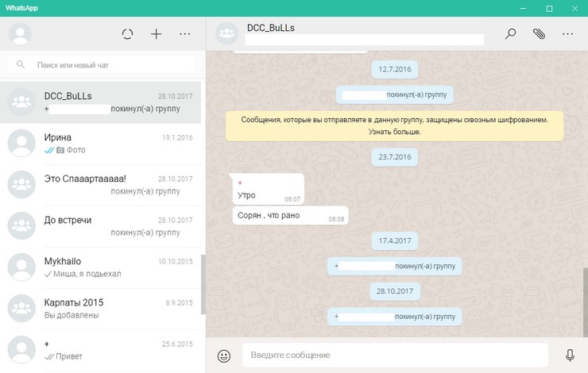This screenshot has height=373, width=588.
Task: Start a new chat with plus icon
Action: (x=157, y=34)
